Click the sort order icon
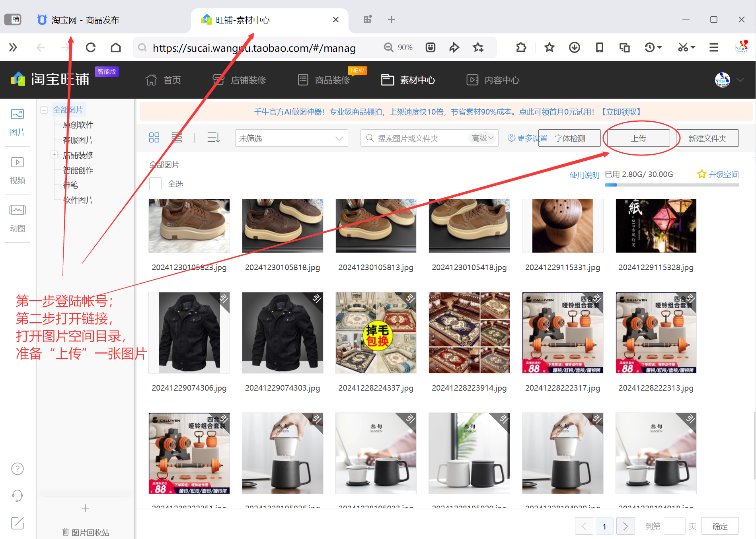This screenshot has height=539, width=756. click(213, 138)
